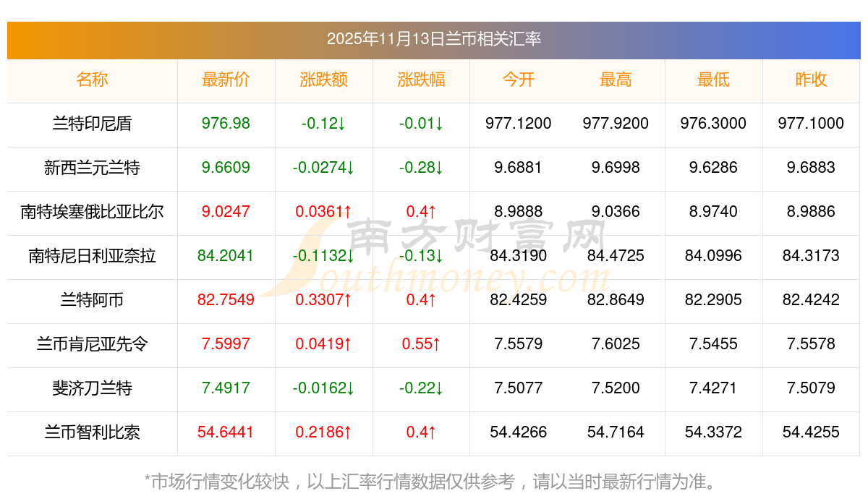The width and height of the screenshot is (868, 504).
Task: Click opening value 8.9888
Action: (x=519, y=212)
